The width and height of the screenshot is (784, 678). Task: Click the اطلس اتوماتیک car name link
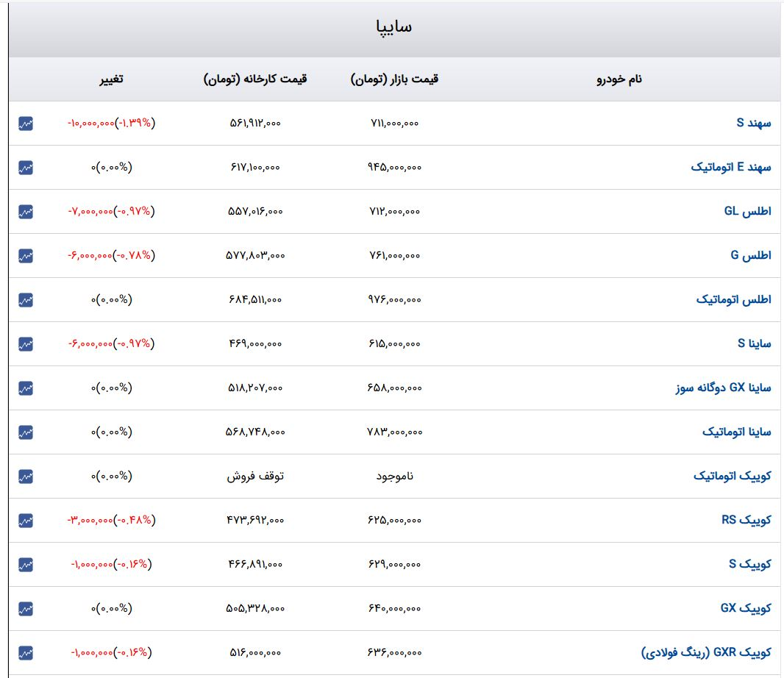tap(733, 299)
